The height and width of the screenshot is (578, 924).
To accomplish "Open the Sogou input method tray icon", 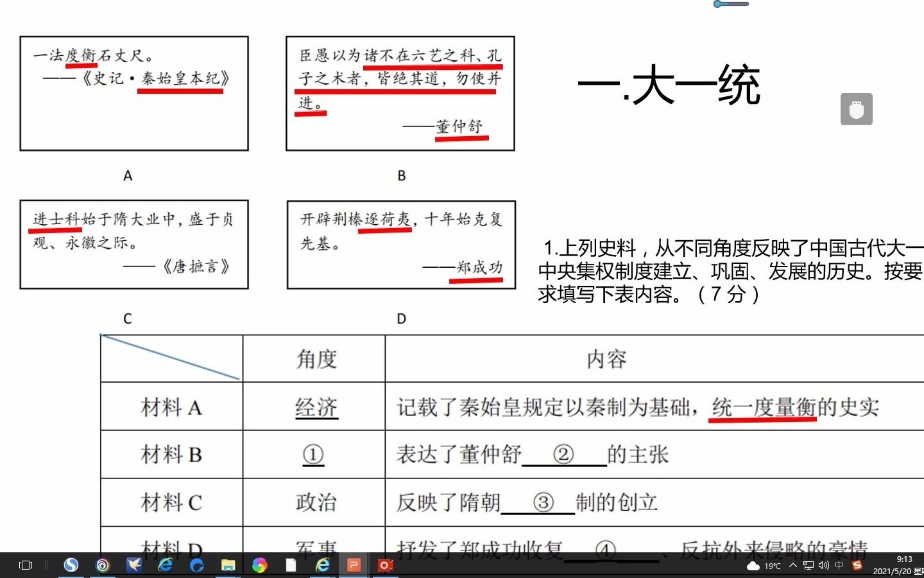I will pos(857,565).
